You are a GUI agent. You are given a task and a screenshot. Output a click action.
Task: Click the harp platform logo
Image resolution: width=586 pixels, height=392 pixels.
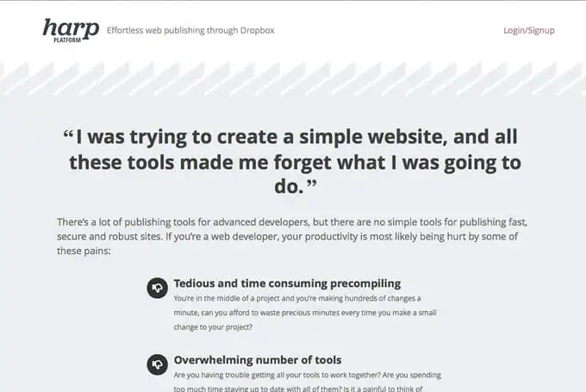click(x=71, y=30)
